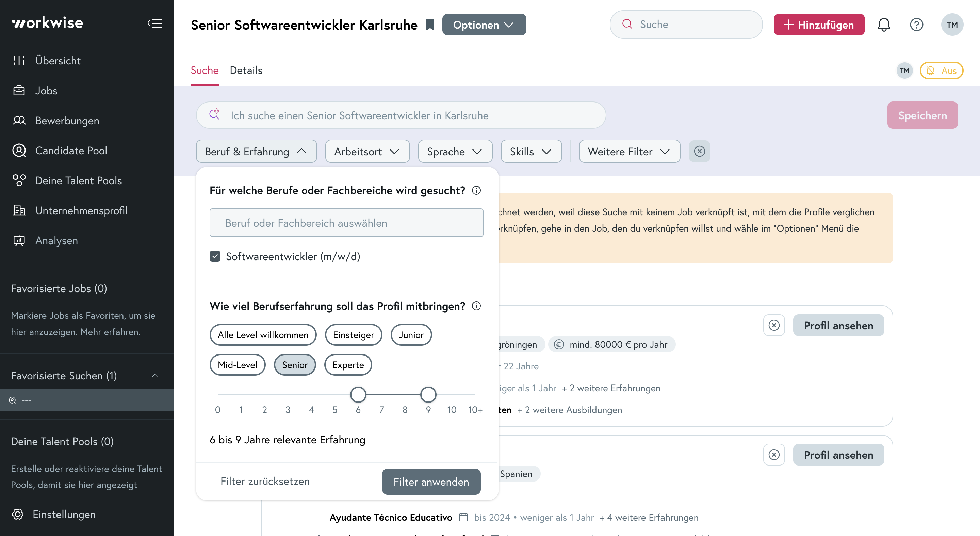Collapse the sidebar navigation

point(154,23)
